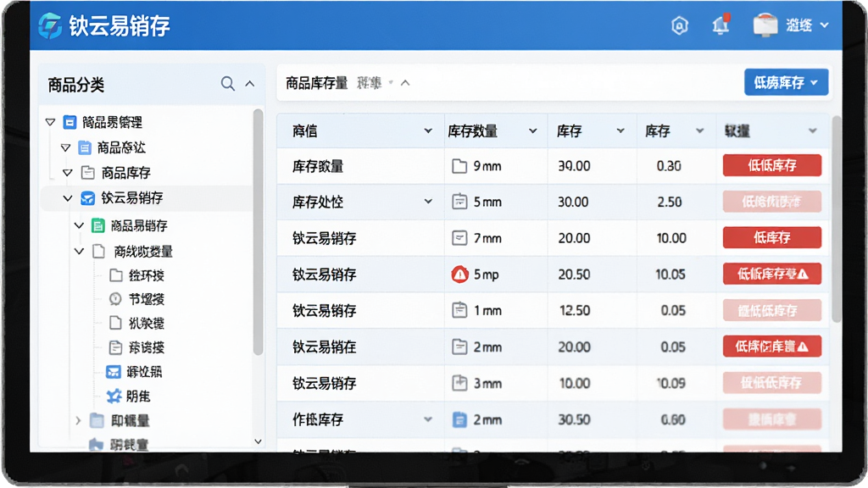Click the faded badge in the 2.50 row

click(771, 202)
